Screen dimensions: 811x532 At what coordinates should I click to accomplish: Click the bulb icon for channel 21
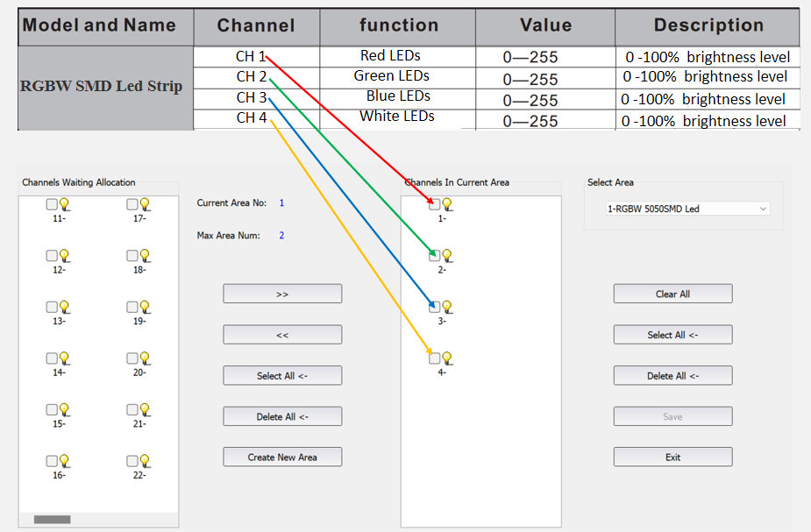pyautogui.click(x=146, y=410)
